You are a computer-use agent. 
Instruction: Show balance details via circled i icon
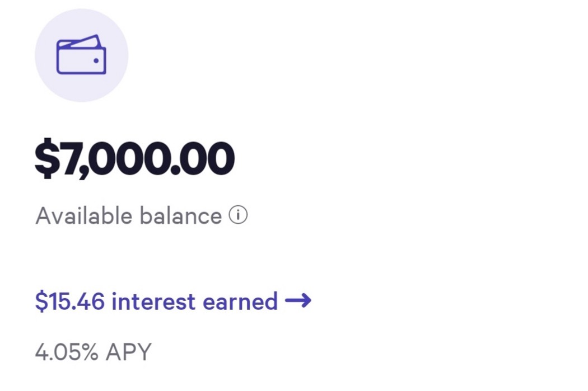click(238, 215)
